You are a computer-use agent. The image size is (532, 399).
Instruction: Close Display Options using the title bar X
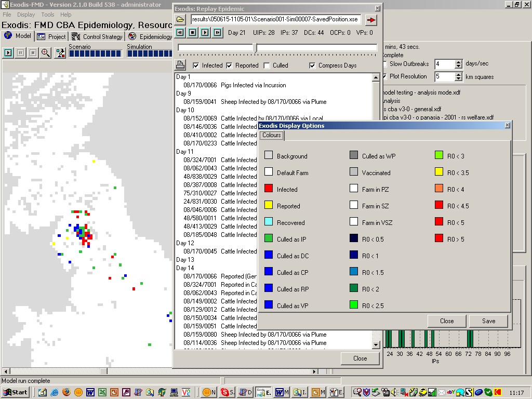tap(507, 125)
